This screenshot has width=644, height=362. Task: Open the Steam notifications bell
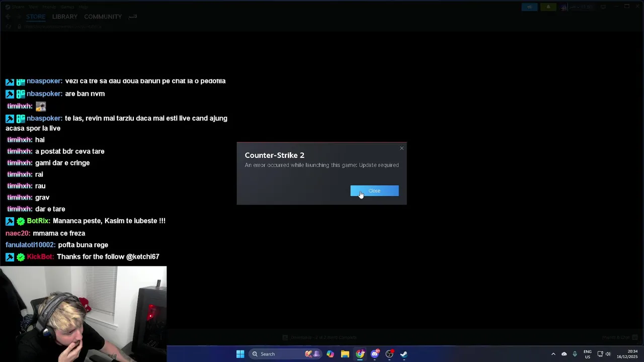click(548, 7)
